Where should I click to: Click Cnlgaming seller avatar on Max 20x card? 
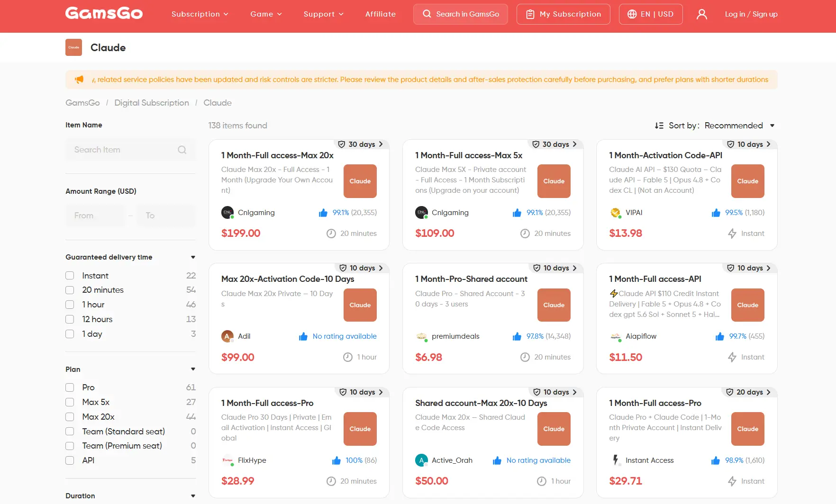coord(227,213)
